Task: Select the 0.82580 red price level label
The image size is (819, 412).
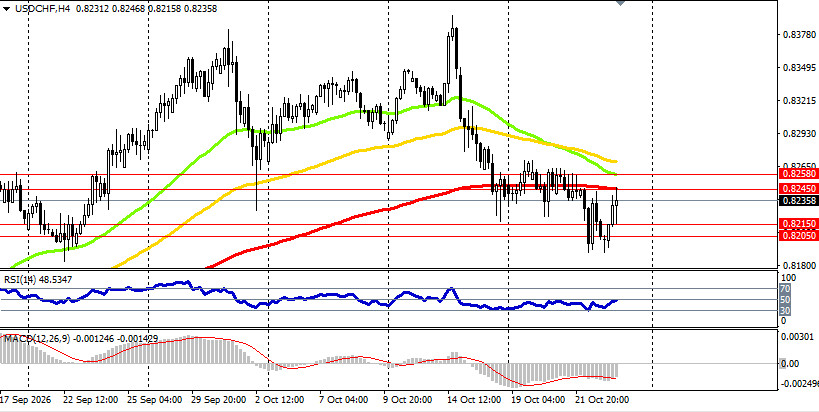Action: click(797, 173)
